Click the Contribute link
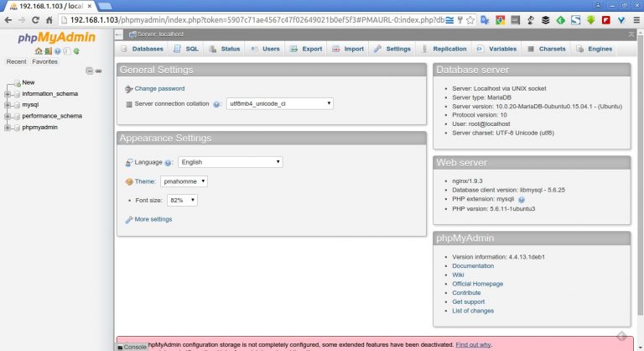 [x=466, y=293]
